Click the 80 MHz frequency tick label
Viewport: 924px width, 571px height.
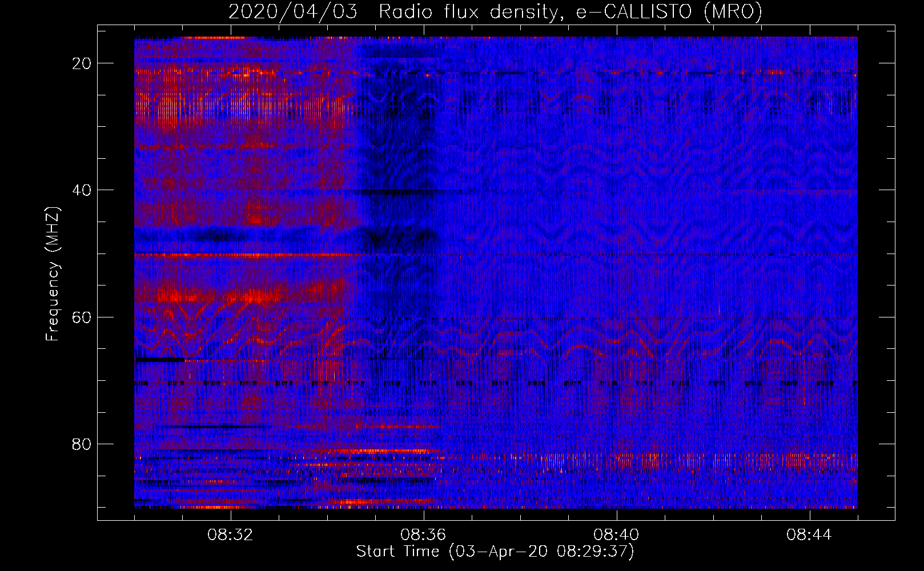[x=82, y=444]
